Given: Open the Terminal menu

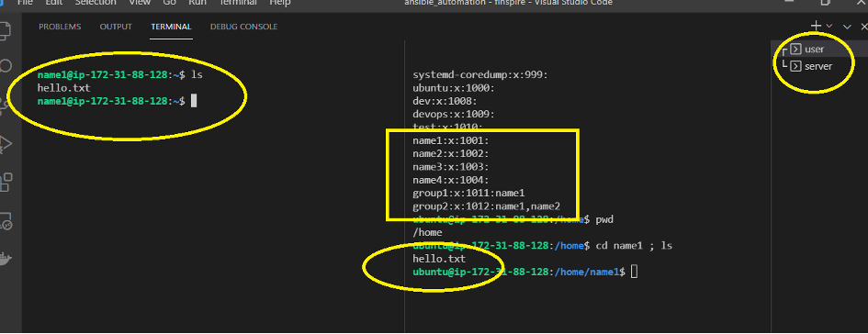Looking at the screenshot, I should (x=238, y=3).
